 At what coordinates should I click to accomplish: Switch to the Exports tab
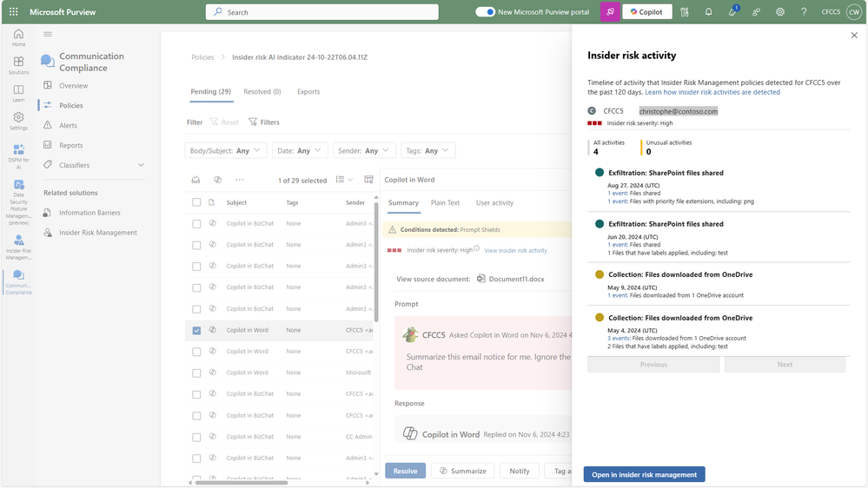coord(308,91)
